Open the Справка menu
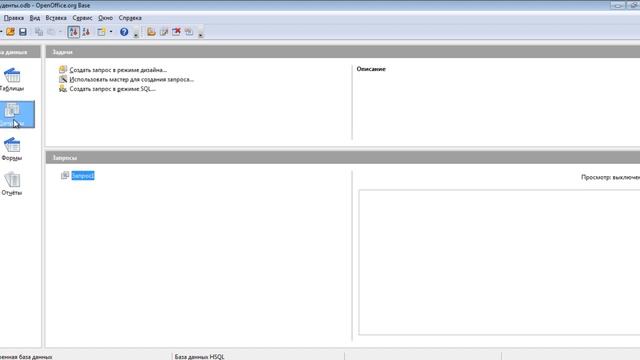The height and width of the screenshot is (360, 640). coord(130,18)
